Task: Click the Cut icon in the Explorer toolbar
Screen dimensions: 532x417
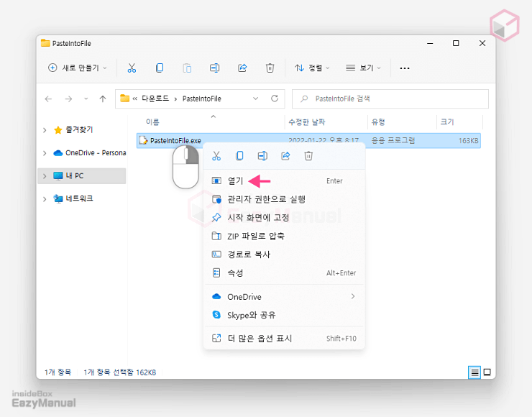Action: [132, 68]
